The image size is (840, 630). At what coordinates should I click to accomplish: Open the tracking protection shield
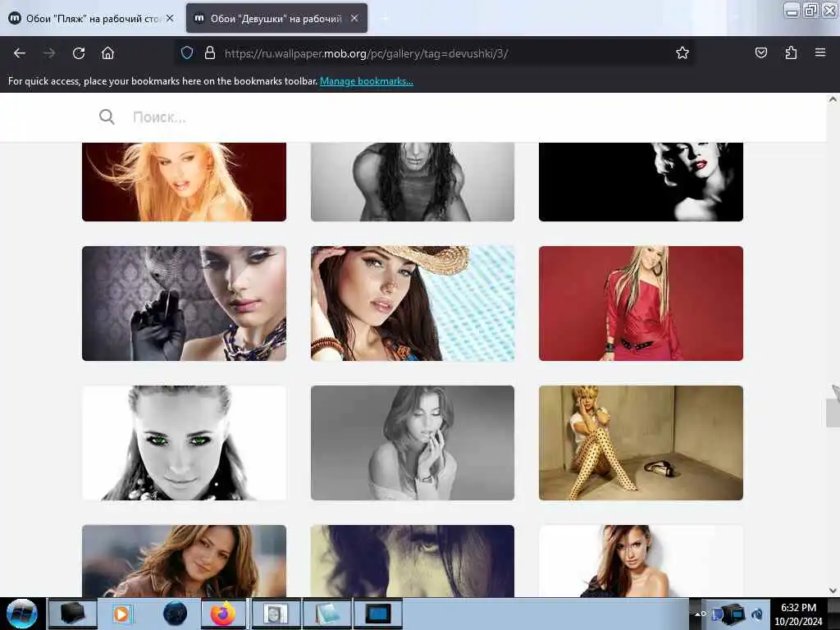click(x=186, y=52)
